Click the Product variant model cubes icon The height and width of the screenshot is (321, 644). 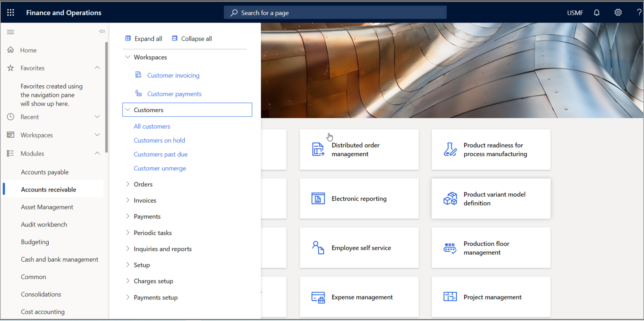pos(450,198)
